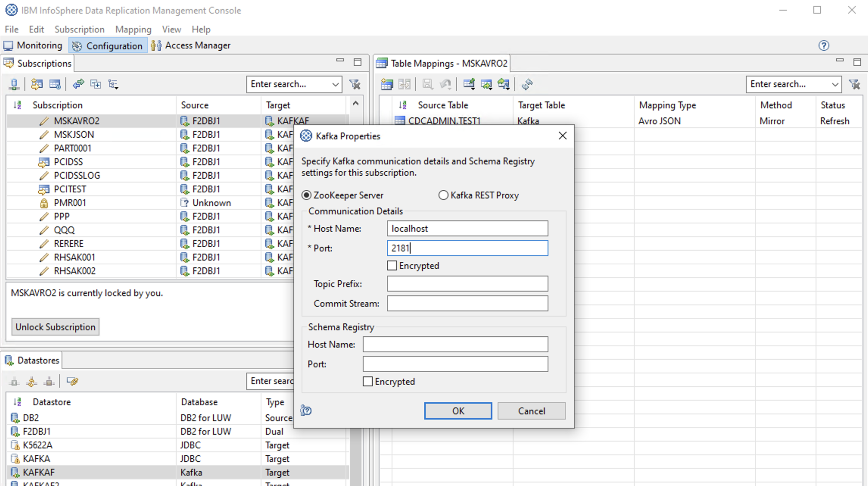Screen dimensions: 868x486
Task: Expand the Table Mappings search dropdown
Action: (835, 84)
